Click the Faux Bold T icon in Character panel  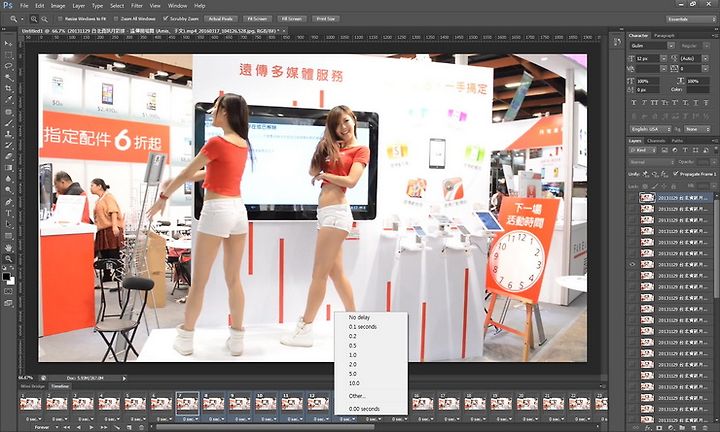(x=634, y=103)
